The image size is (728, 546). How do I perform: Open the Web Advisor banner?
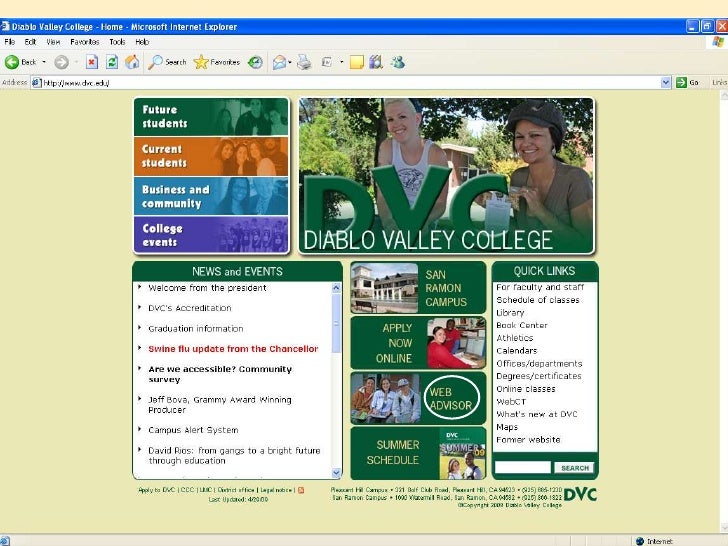(x=418, y=398)
